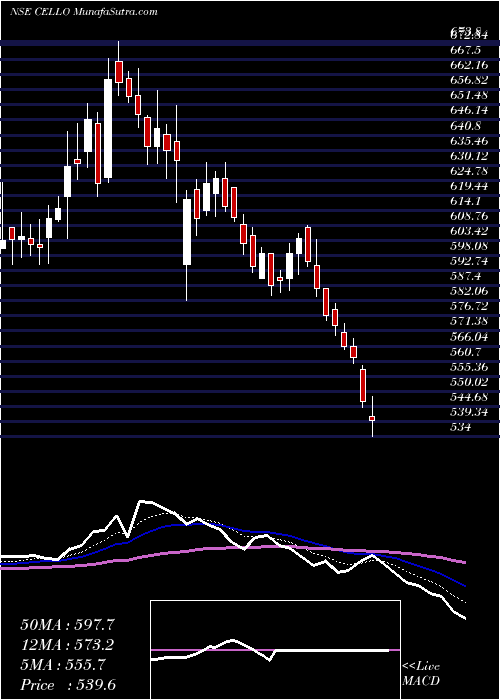Click the 560.7 price axis label
The width and height of the screenshot is (500, 700).
click(x=464, y=352)
